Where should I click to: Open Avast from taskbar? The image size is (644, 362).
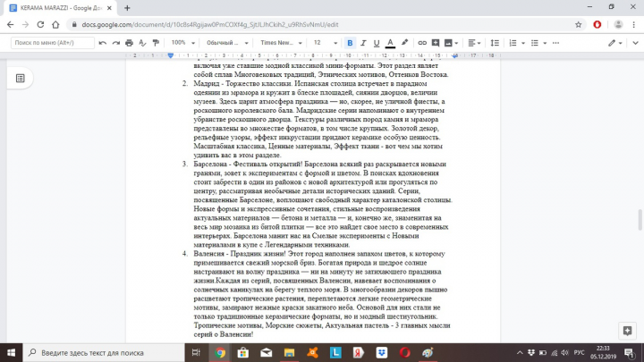(312, 352)
